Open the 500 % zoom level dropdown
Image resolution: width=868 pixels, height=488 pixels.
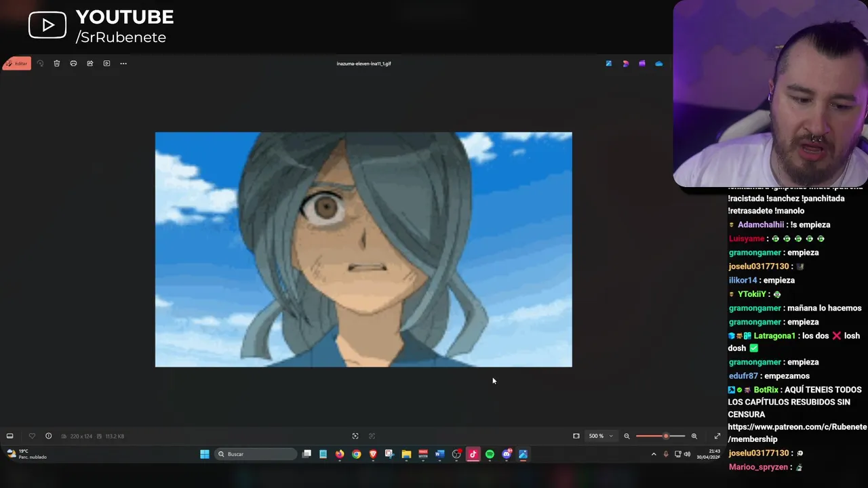pyautogui.click(x=601, y=436)
